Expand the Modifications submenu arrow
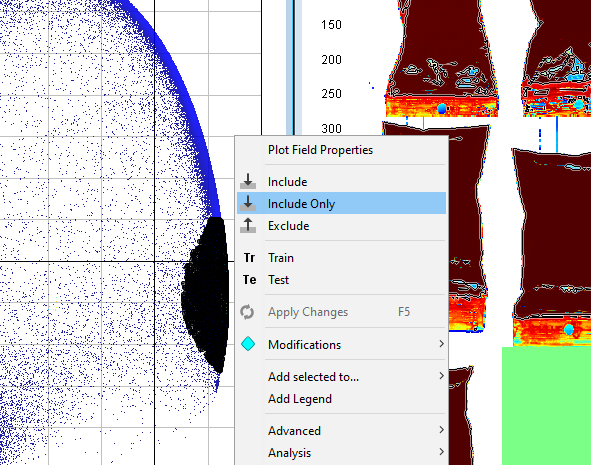The image size is (591, 465). pyautogui.click(x=441, y=344)
